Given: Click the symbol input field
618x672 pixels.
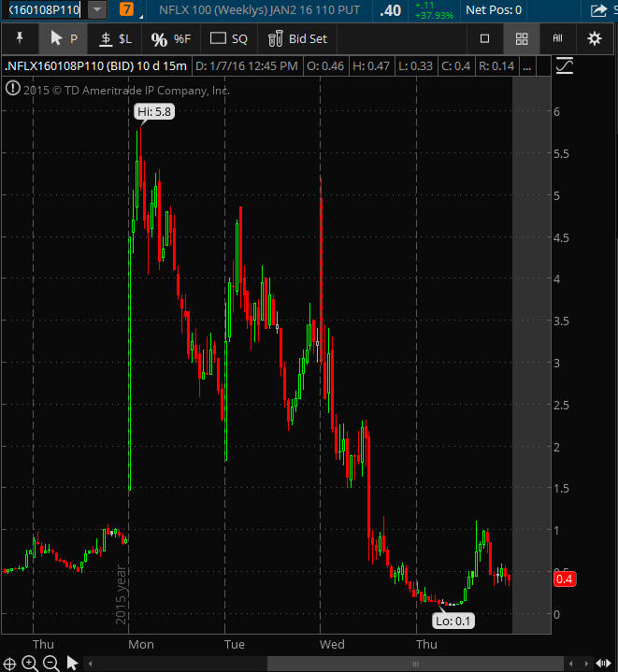Looking at the screenshot, I should click(x=43, y=10).
